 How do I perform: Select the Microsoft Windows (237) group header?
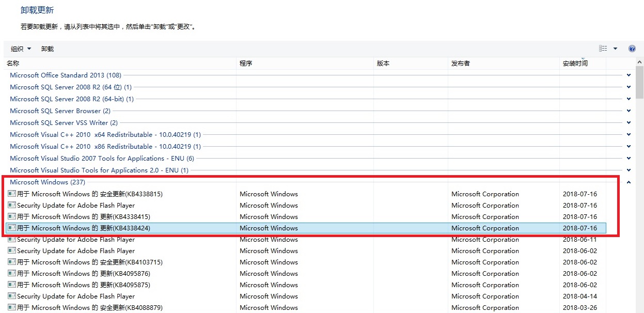(48, 182)
